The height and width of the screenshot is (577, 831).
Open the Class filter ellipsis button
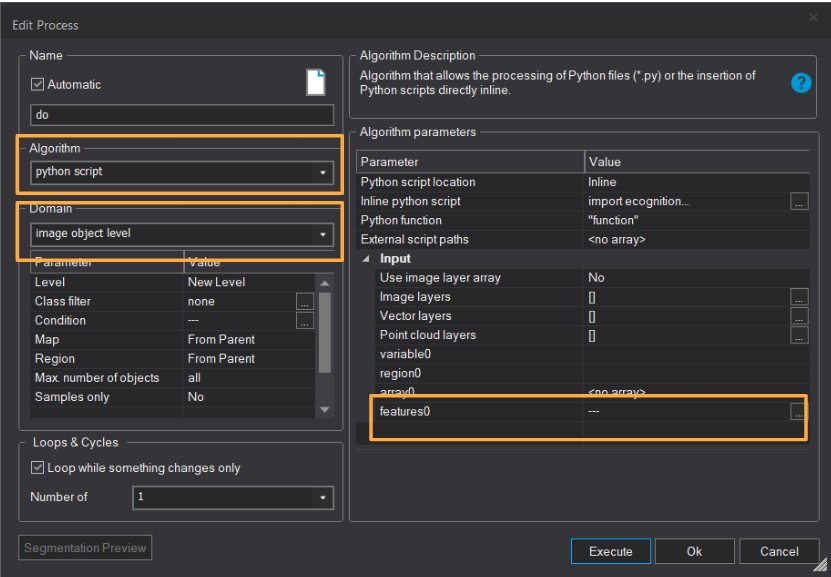[305, 301]
